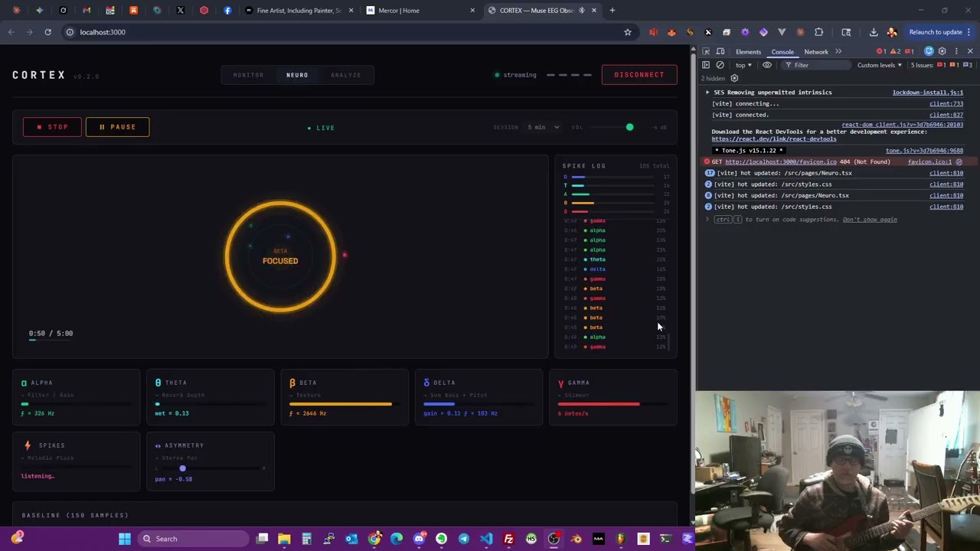
Task: Open DevTools settings gear
Action: (942, 52)
